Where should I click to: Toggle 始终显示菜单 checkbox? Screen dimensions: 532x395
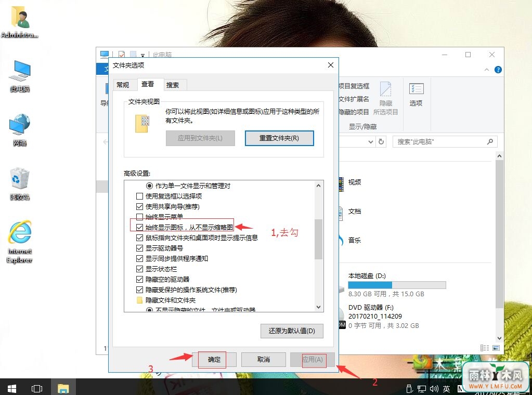[139, 217]
